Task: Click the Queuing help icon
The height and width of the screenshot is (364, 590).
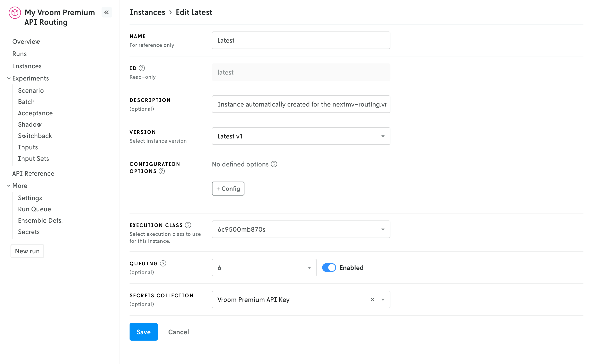Action: coord(163,263)
